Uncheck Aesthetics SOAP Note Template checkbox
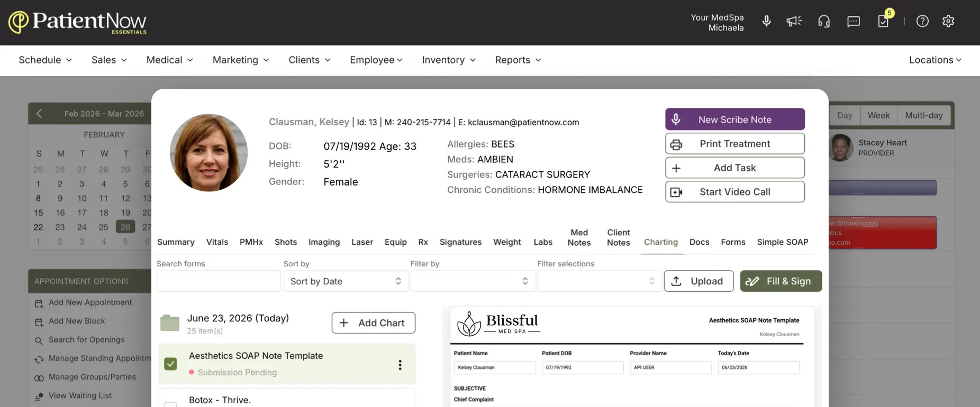The image size is (980, 407). [x=170, y=364]
